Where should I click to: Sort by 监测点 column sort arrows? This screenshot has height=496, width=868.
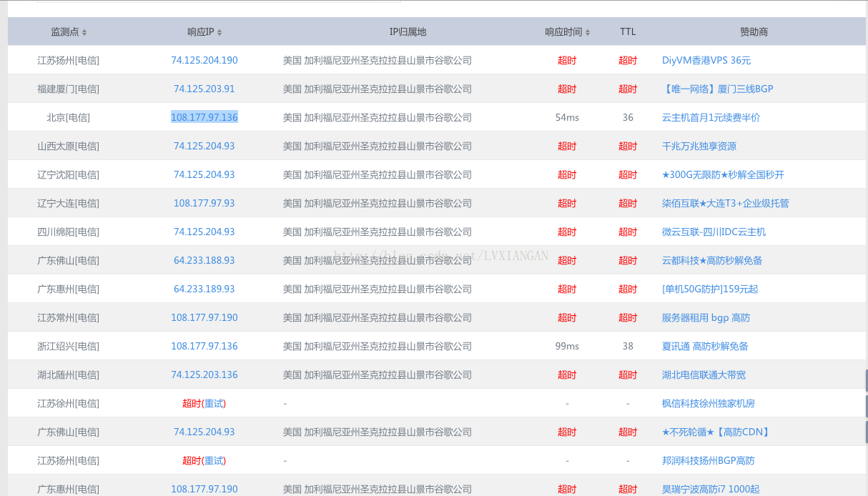(x=84, y=32)
